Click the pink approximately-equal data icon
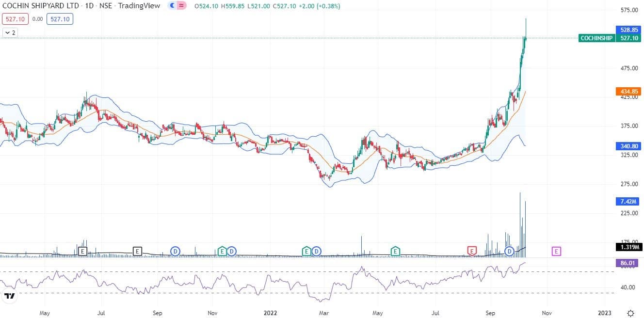This screenshot has width=644, height=318. tap(181, 6)
